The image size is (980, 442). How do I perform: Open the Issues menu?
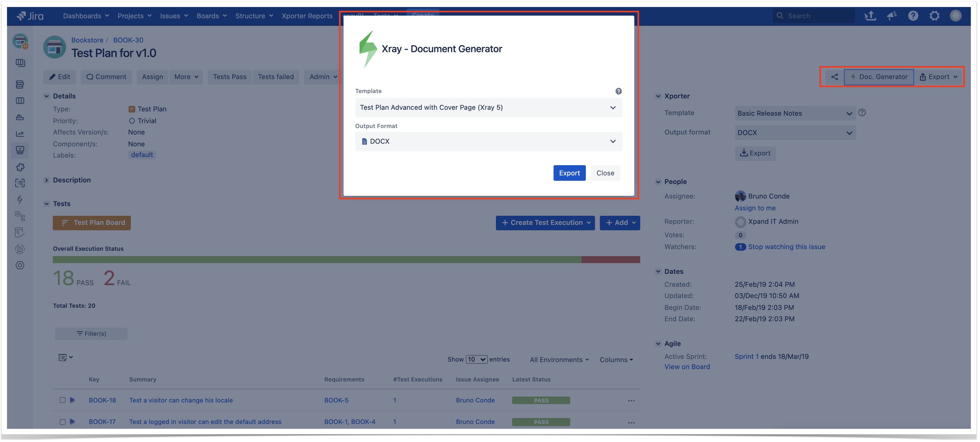pos(174,16)
